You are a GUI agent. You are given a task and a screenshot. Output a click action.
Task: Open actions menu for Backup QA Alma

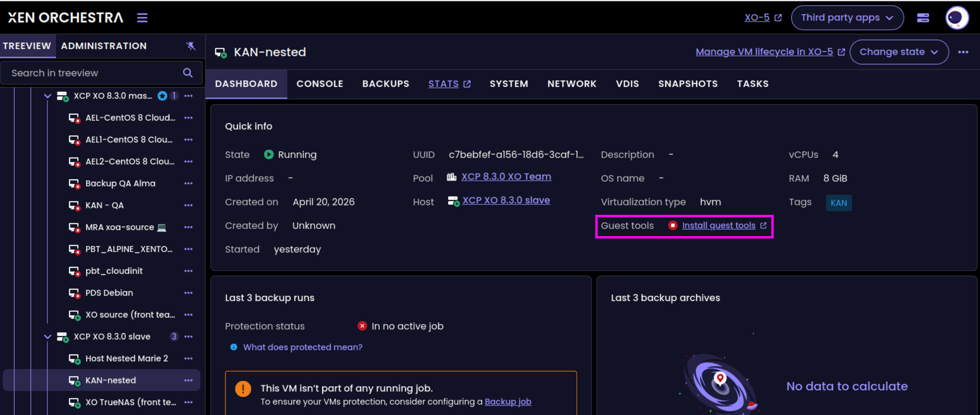(188, 184)
